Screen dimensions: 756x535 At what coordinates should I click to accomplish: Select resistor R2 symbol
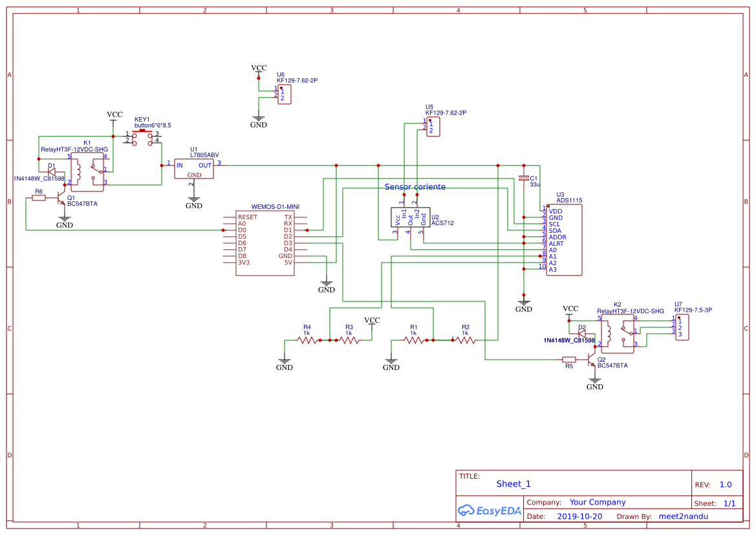(x=465, y=340)
